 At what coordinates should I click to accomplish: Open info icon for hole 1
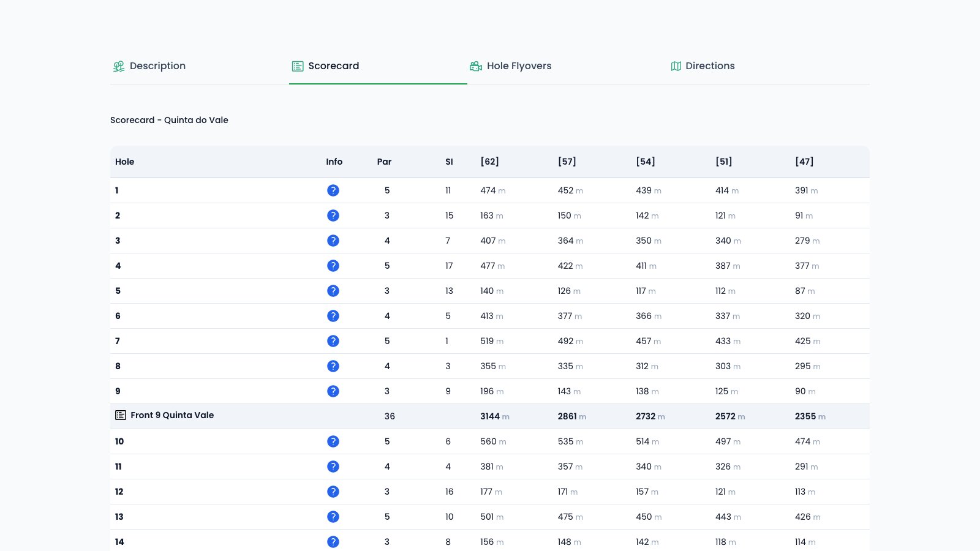(x=333, y=190)
